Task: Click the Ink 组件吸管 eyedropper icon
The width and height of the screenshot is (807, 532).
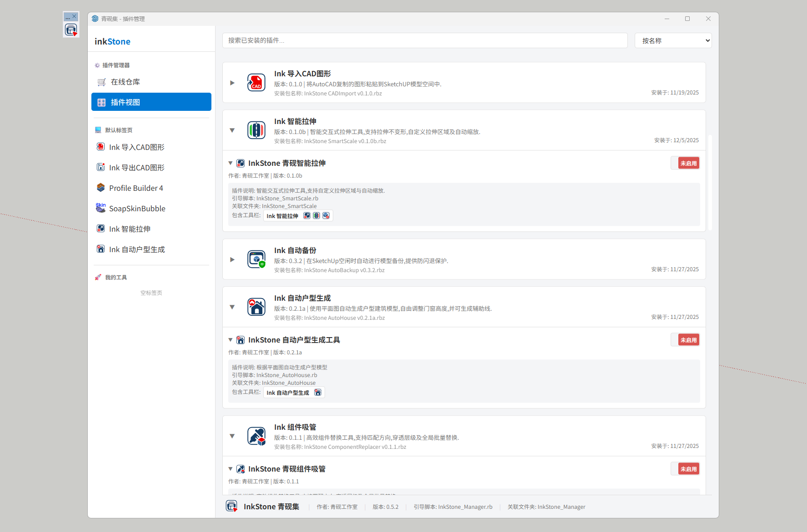Action: (x=256, y=437)
